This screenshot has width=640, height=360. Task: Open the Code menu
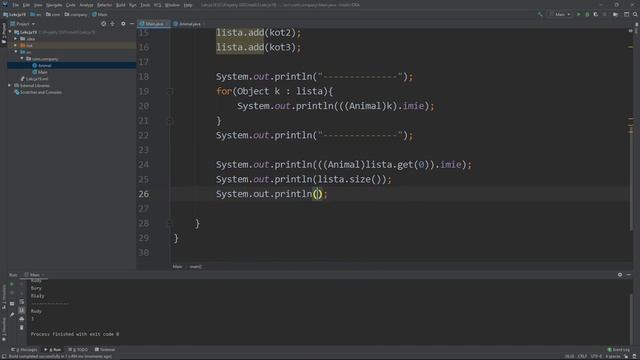tap(71, 5)
